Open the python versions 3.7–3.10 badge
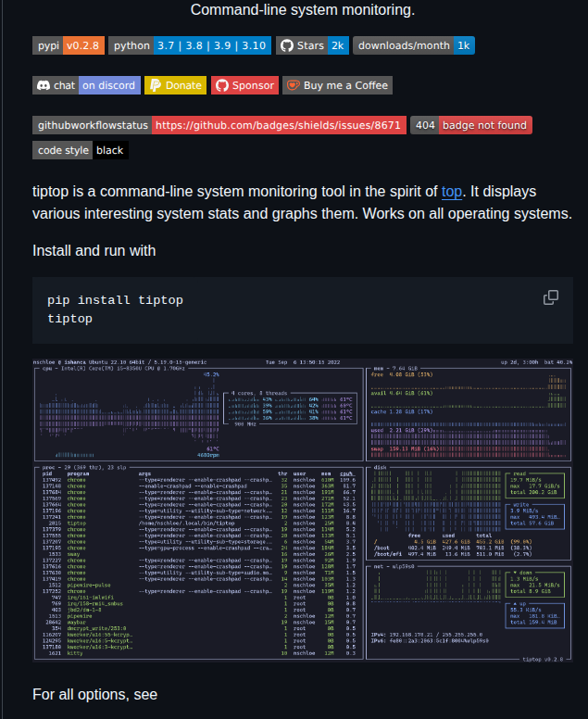This screenshot has height=719, width=588. click(x=190, y=45)
